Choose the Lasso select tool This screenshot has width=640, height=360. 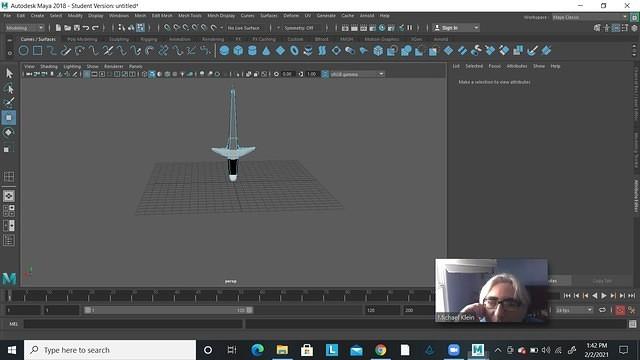9,88
